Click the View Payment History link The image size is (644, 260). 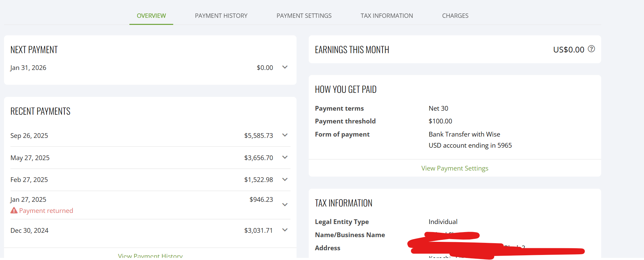pyautogui.click(x=150, y=256)
